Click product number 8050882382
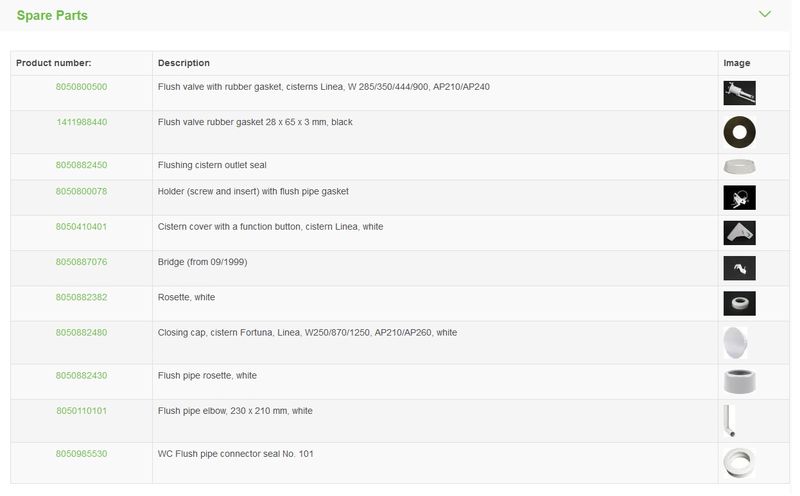The height and width of the screenshot is (496, 800). (81, 297)
